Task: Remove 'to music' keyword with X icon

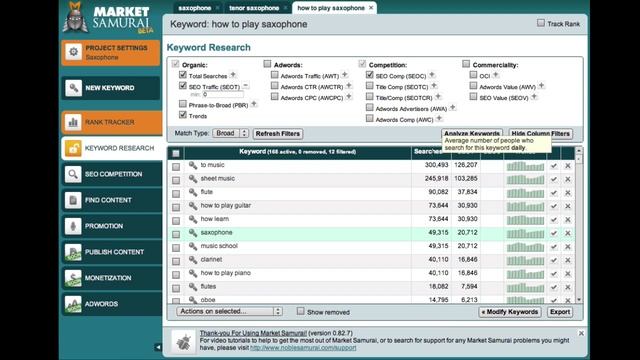Action: [568, 166]
